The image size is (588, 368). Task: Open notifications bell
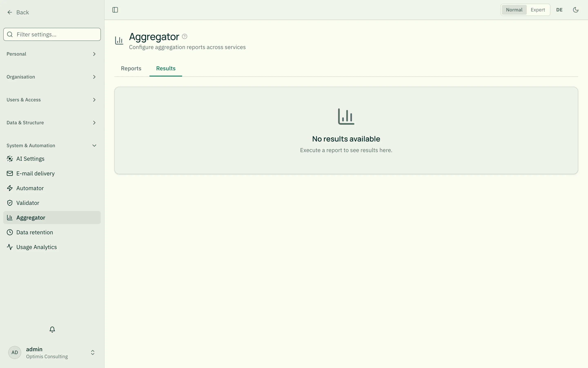click(x=52, y=330)
